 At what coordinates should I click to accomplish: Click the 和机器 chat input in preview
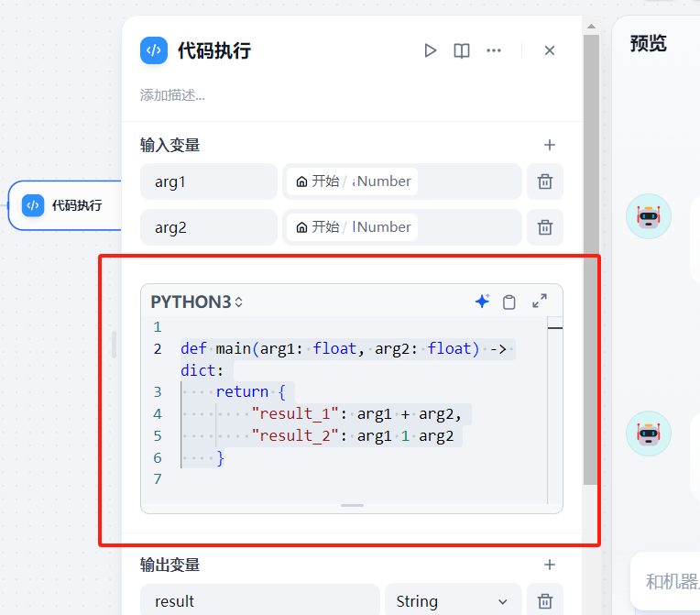tap(666, 581)
